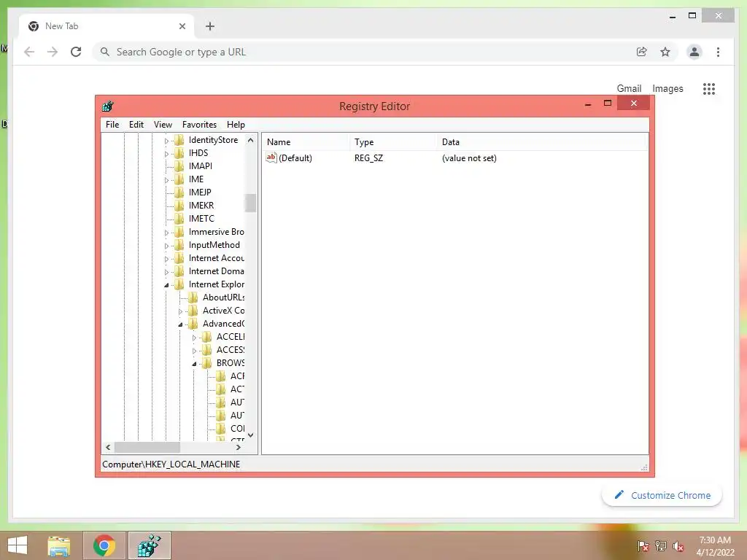Image resolution: width=747 pixels, height=560 pixels.
Task: Open the Favorites menu in Registry Editor
Action: 199,124
